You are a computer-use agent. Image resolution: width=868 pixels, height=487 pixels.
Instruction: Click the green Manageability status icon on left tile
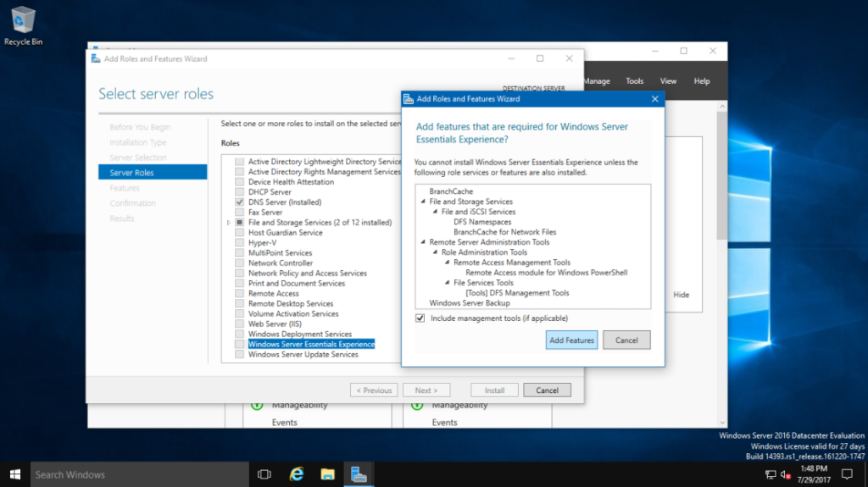click(257, 406)
